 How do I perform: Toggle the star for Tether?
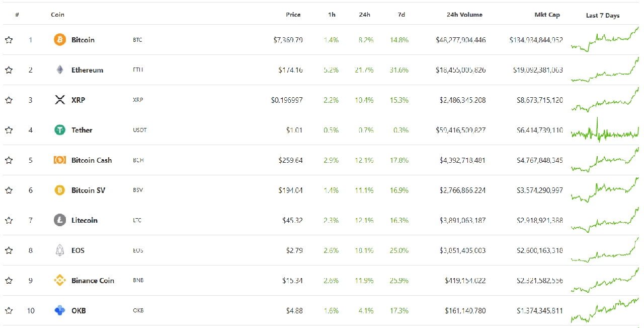pos(9,130)
